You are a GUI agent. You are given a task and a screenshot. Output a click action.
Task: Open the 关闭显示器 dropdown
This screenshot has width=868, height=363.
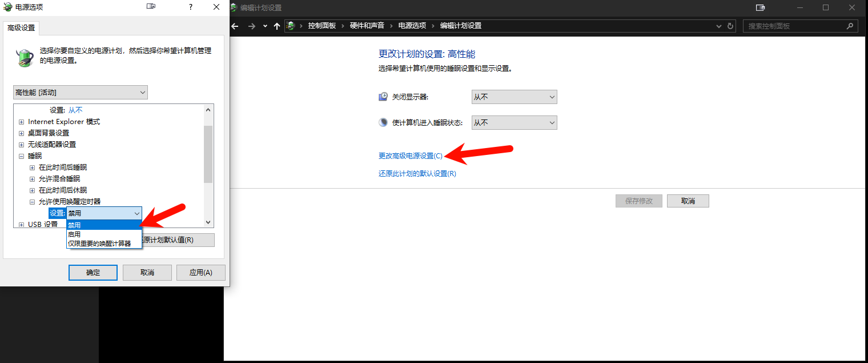click(514, 97)
